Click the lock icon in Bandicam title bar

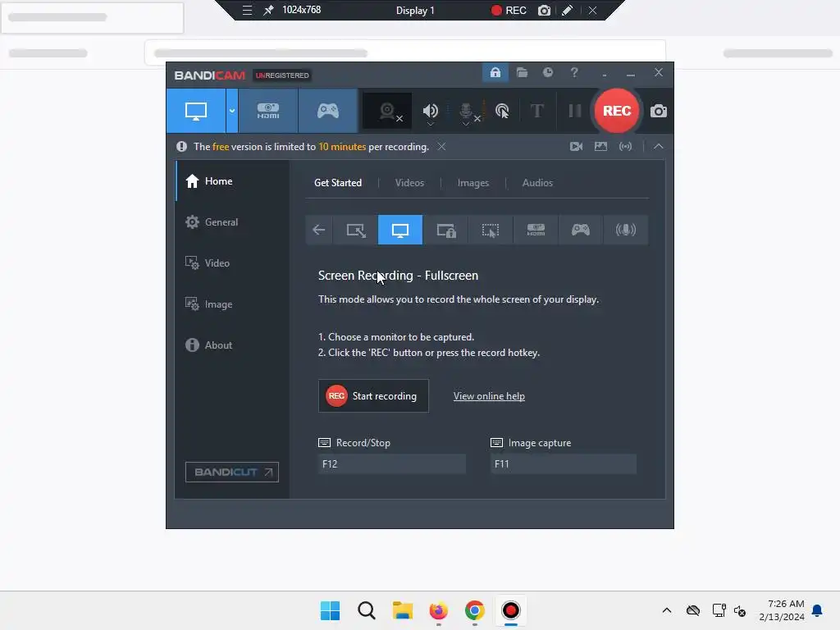(495, 72)
